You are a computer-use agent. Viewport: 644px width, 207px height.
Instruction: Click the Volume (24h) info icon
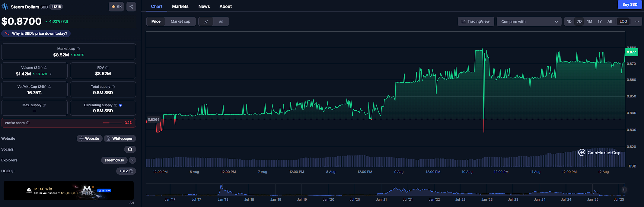pyautogui.click(x=46, y=68)
